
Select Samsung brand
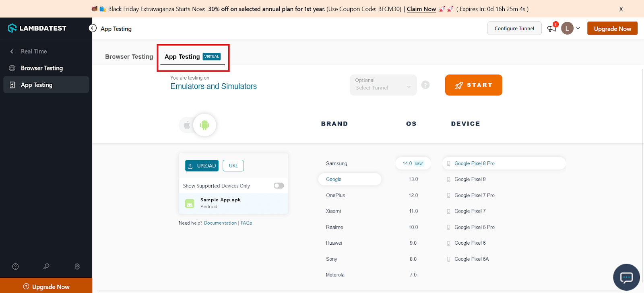tap(336, 163)
